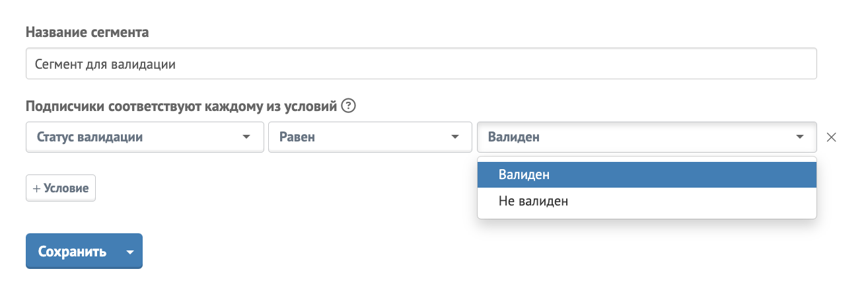
Task: Expand the Равен operator dropdown
Action: click(369, 137)
